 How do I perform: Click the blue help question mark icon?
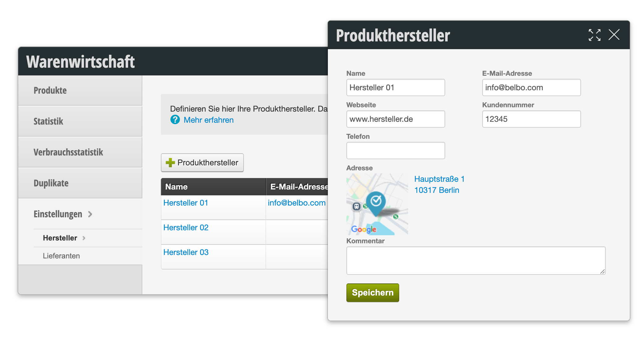tap(175, 120)
